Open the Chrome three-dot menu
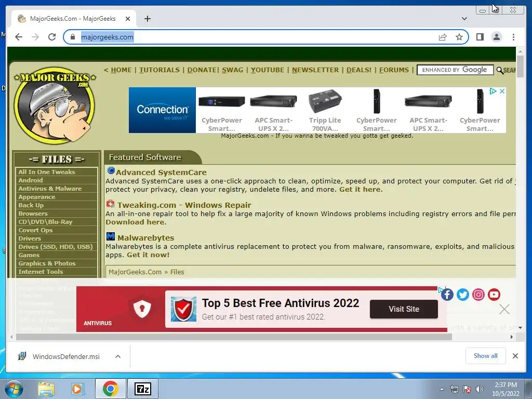The height and width of the screenshot is (399, 532). tap(513, 37)
